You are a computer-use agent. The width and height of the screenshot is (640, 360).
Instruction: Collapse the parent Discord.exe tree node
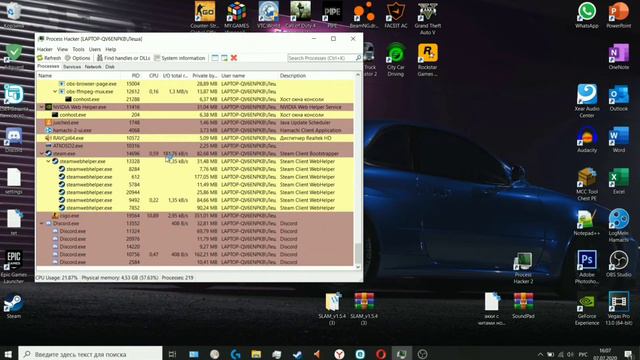click(42, 223)
